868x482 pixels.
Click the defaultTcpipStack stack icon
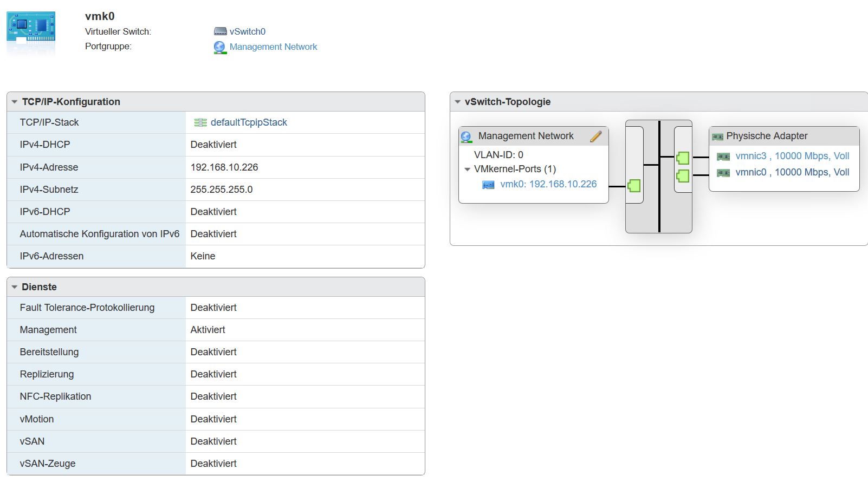(x=200, y=122)
